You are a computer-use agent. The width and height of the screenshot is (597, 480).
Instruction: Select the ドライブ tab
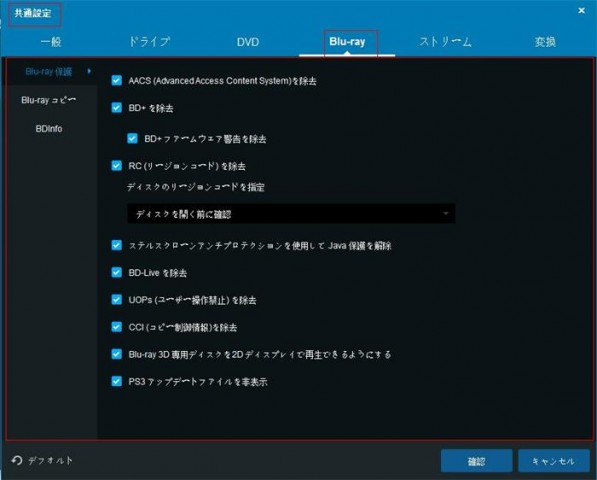149,42
